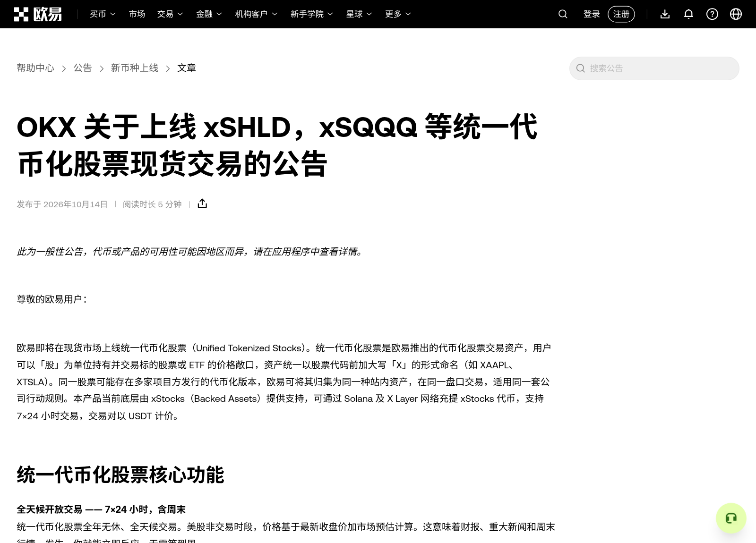Navigate to 帮助中心 breadcrumb
This screenshot has height=543, width=756.
[x=35, y=68]
